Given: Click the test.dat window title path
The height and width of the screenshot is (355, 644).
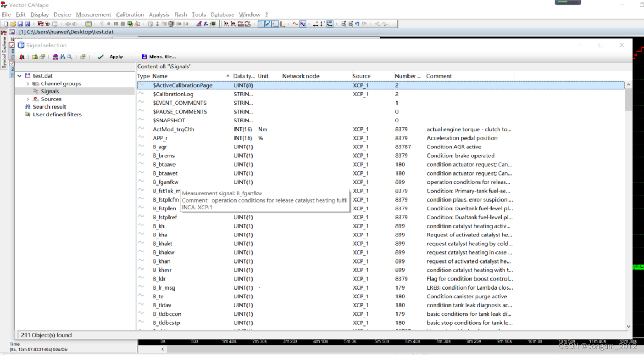Looking at the screenshot, I should 67,32.
